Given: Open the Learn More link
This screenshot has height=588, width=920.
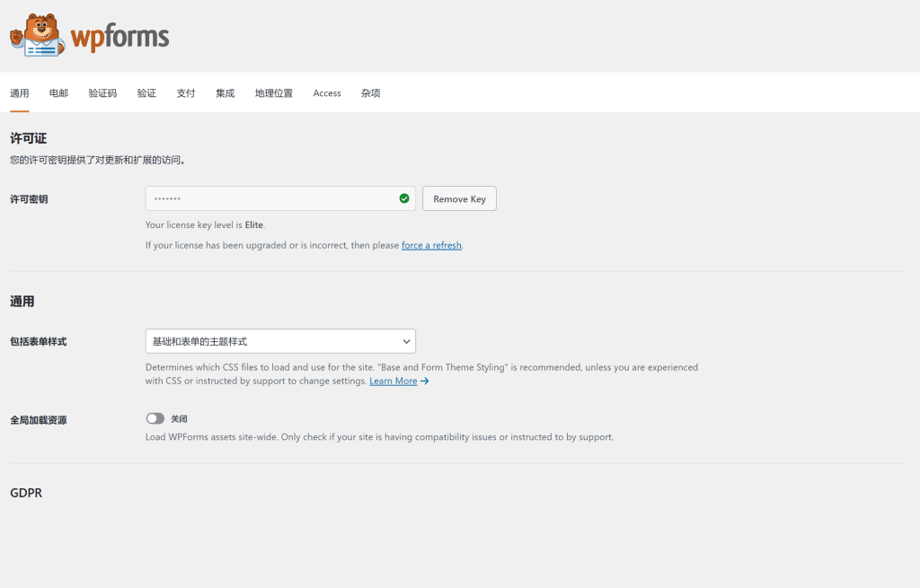Looking at the screenshot, I should click(x=393, y=381).
